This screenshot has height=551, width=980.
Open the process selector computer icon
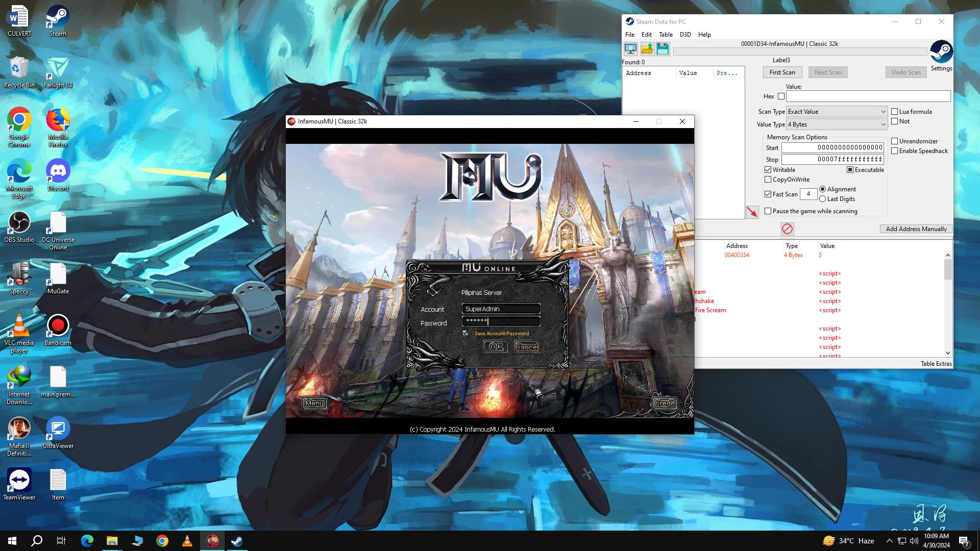click(x=630, y=49)
